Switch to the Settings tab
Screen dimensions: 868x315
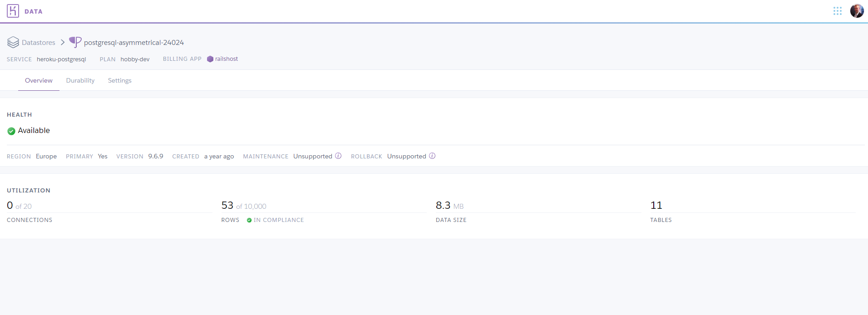(120, 80)
